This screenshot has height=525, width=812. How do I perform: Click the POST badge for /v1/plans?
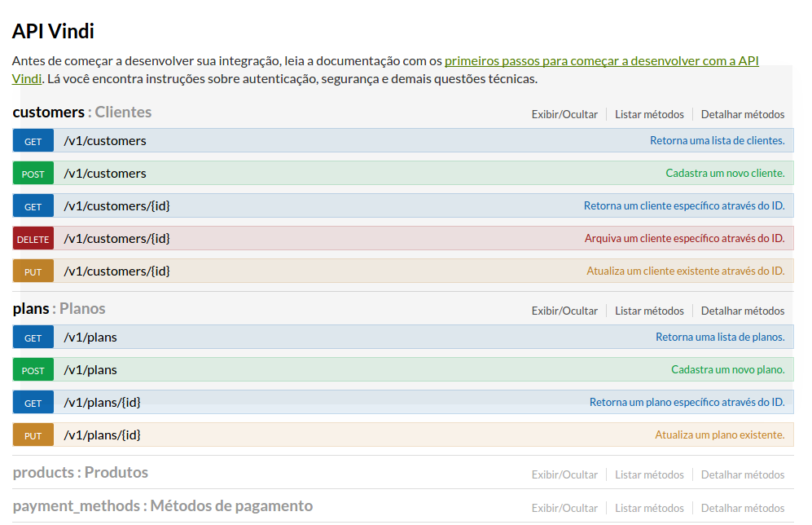[x=33, y=370]
